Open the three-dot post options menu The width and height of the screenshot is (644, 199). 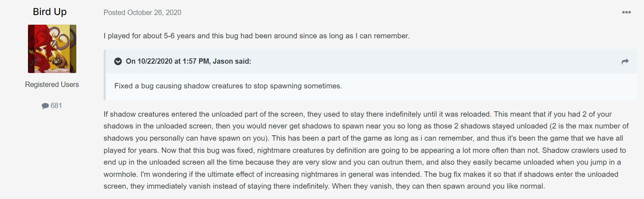point(626,12)
